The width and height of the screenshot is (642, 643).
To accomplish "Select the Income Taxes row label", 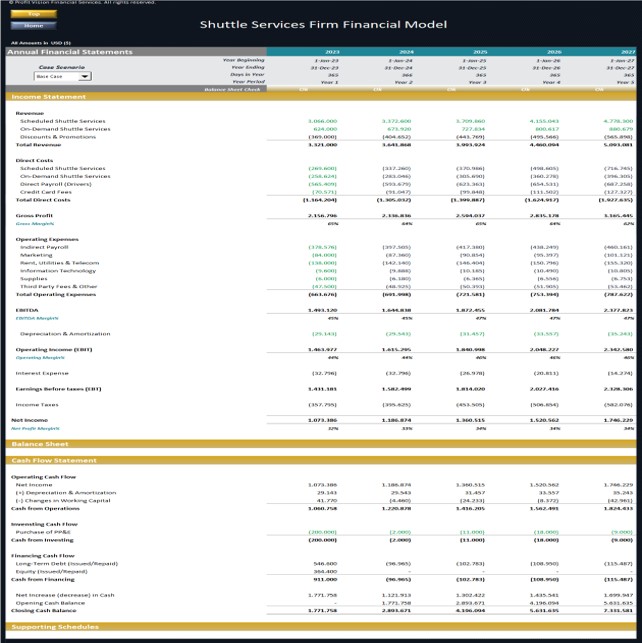I will pyautogui.click(x=37, y=405).
